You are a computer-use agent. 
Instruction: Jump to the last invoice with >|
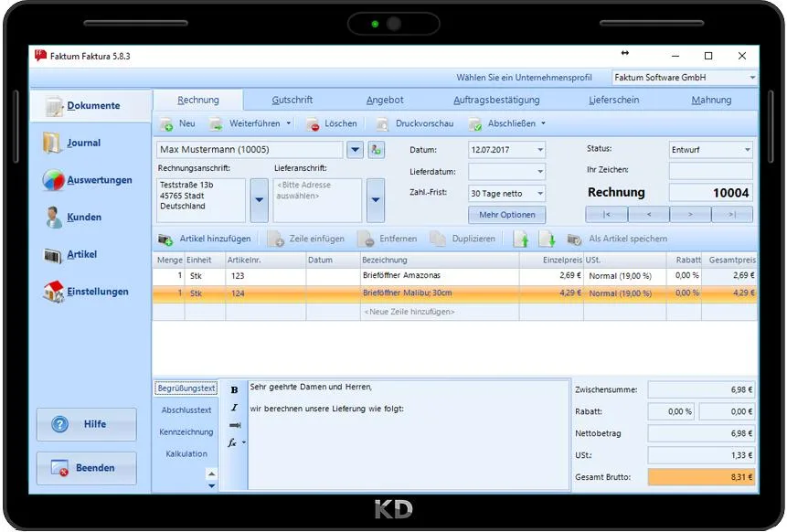click(732, 214)
